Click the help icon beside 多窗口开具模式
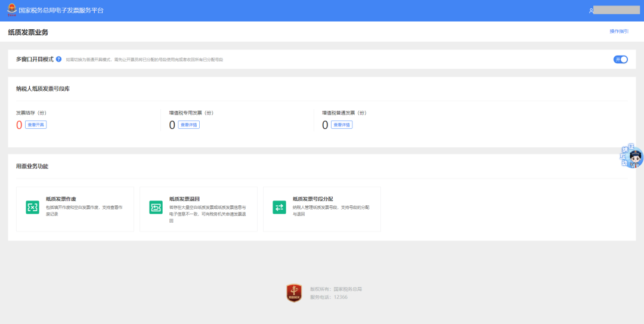 click(x=58, y=59)
